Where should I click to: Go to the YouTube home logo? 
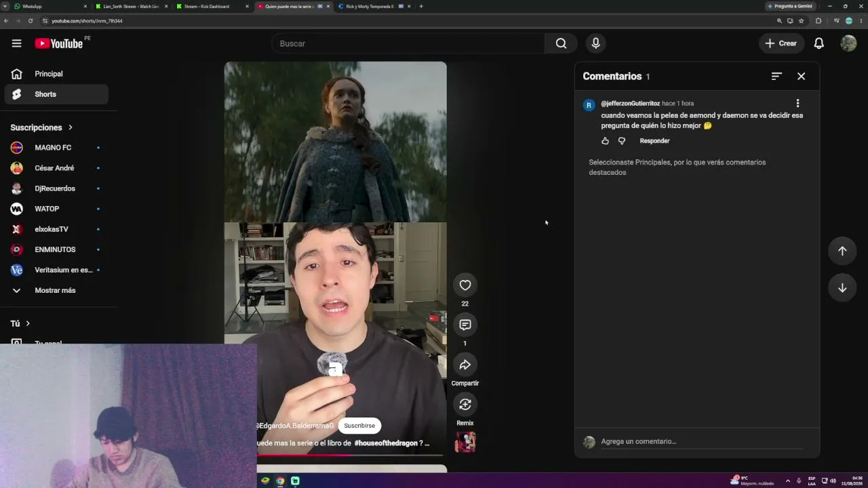point(58,43)
